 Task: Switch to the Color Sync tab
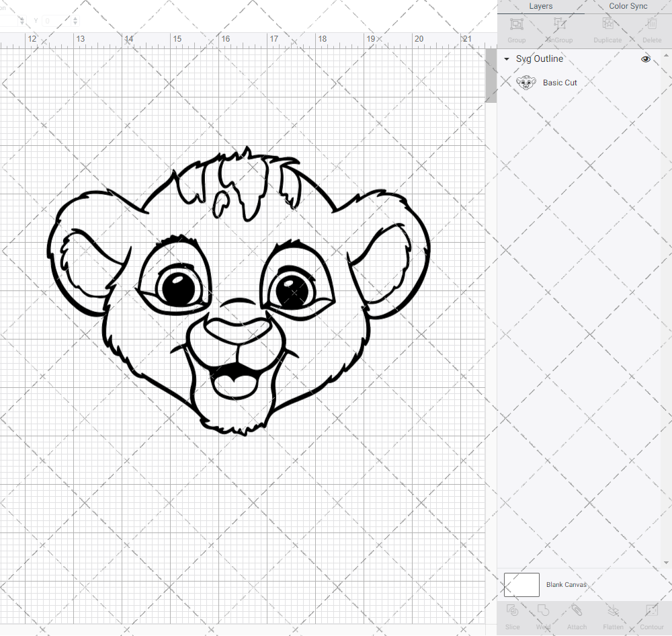pyautogui.click(x=628, y=6)
